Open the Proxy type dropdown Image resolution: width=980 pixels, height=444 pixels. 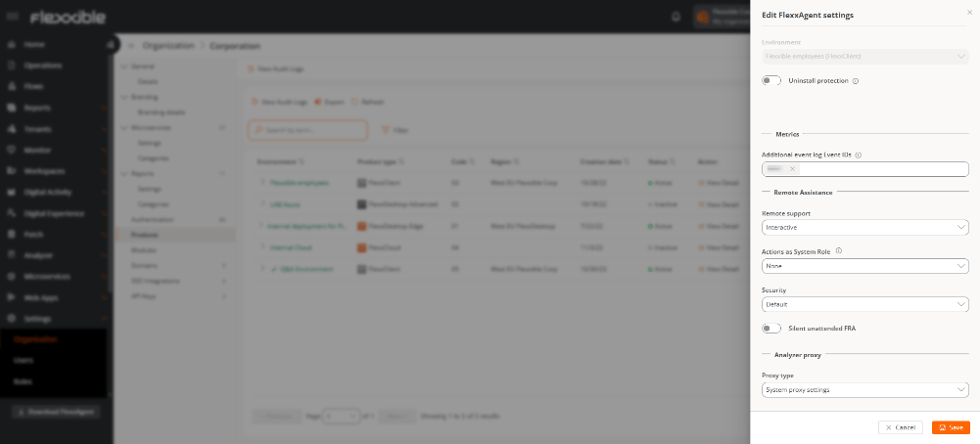point(865,389)
